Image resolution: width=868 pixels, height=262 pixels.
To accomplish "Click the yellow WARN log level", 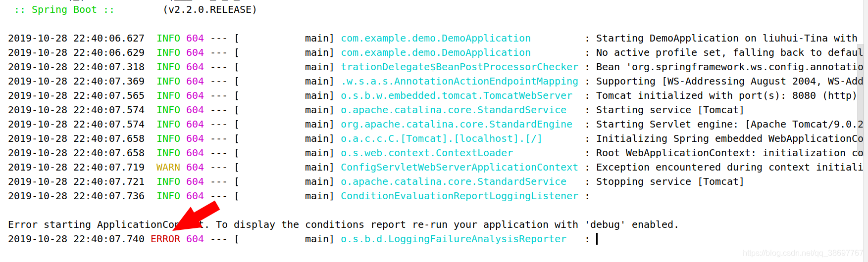I will pyautogui.click(x=168, y=168).
